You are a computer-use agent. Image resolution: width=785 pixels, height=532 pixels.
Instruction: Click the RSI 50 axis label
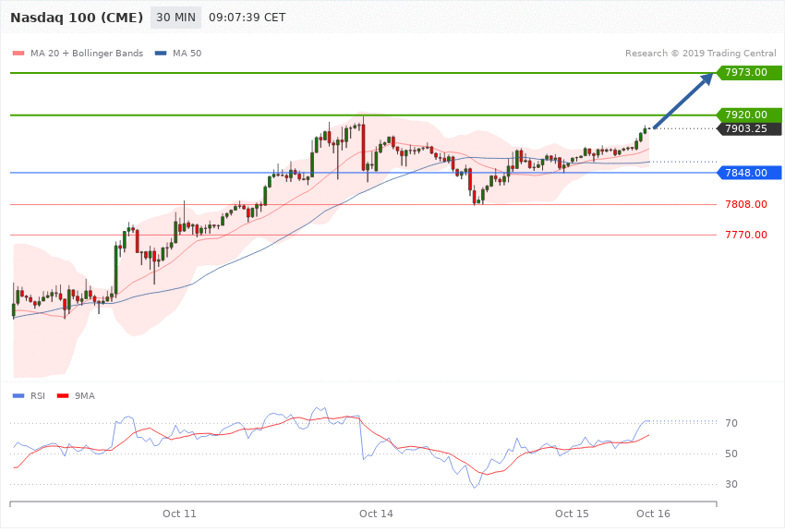click(731, 453)
